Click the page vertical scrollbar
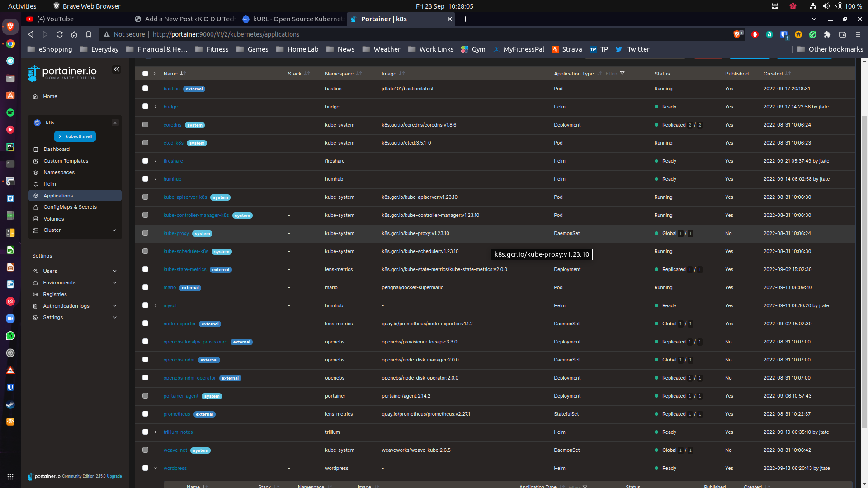The image size is (868, 488). pos(864,271)
